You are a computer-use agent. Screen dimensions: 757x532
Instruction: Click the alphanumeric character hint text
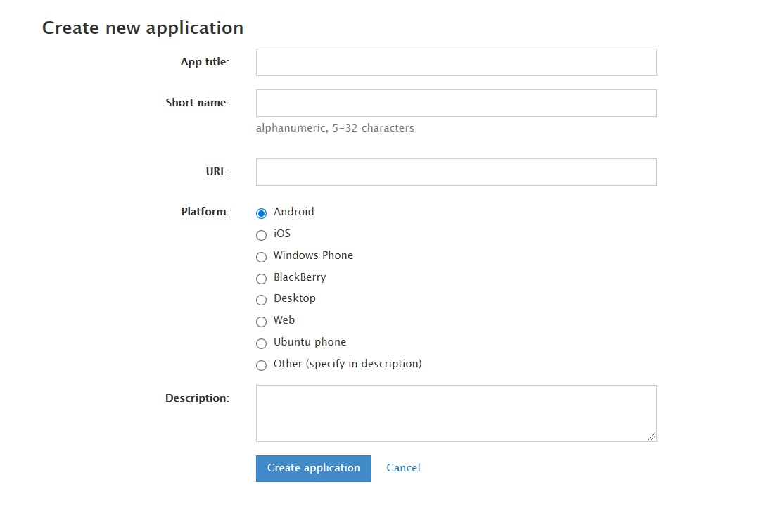(335, 127)
